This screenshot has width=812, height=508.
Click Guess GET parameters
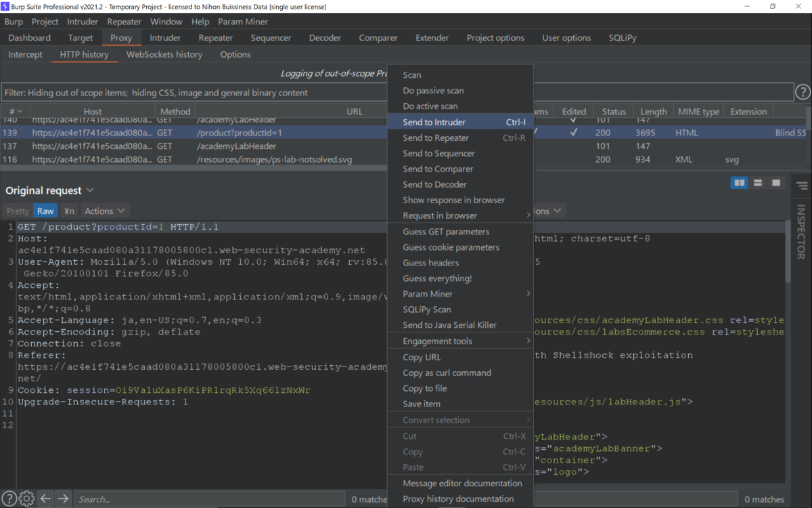coord(460,232)
